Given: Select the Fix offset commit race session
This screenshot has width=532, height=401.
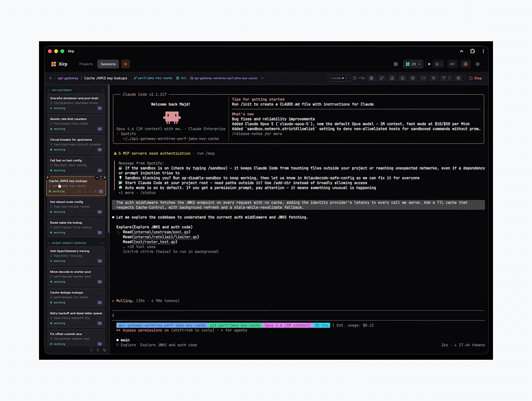Looking at the screenshot, I should point(76,338).
